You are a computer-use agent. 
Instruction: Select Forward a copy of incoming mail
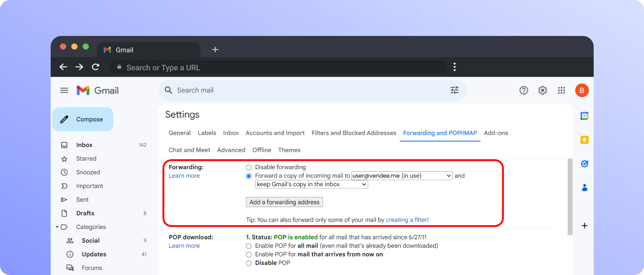point(249,176)
